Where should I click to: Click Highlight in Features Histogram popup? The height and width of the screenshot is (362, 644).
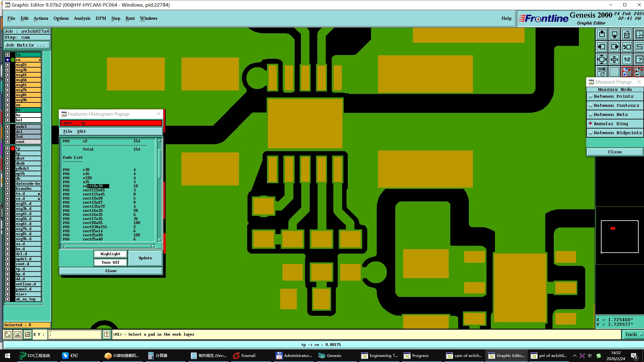coord(110,254)
